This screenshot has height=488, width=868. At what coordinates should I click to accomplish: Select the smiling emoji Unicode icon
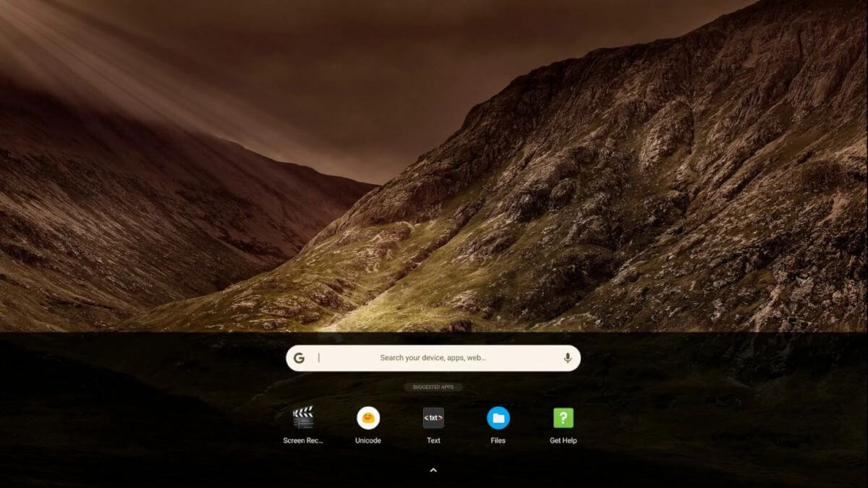point(369,419)
